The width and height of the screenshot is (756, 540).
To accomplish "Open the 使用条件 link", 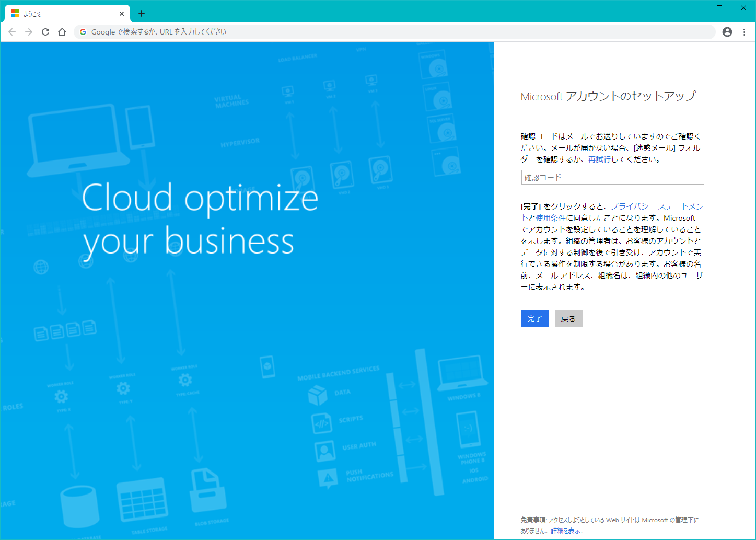I will coord(551,218).
